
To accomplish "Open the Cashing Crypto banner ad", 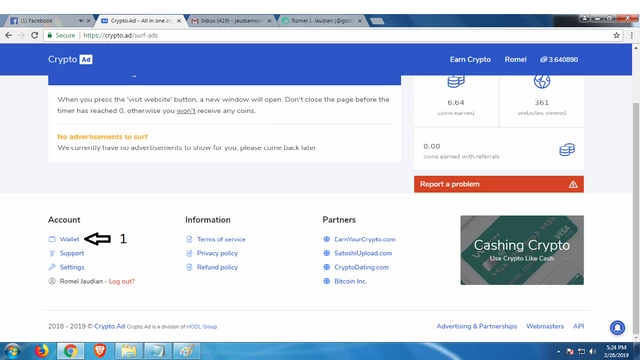I will pos(522,250).
